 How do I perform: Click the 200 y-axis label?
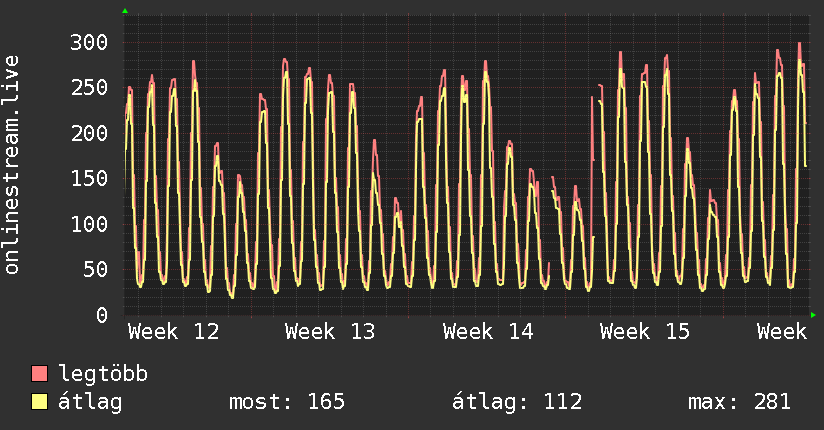[x=89, y=134]
